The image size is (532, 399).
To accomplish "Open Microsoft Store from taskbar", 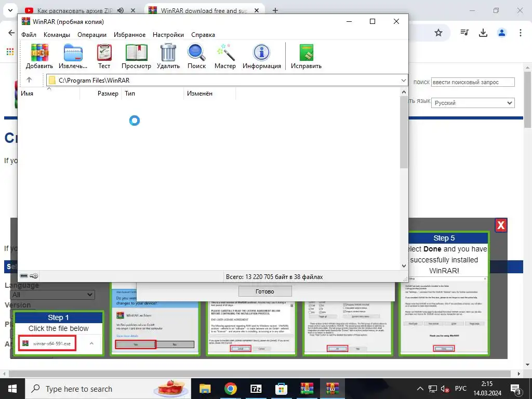I will 281,389.
